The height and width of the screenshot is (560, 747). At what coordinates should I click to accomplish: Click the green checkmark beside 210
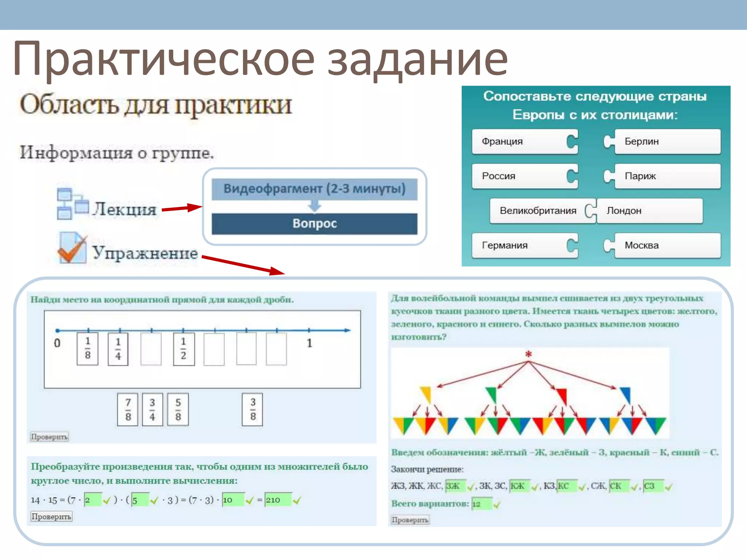coord(297,500)
